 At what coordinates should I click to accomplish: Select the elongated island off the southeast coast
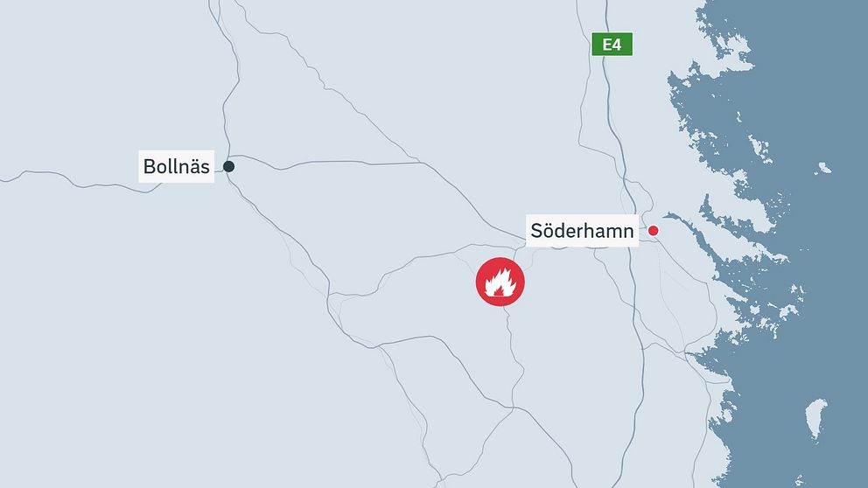click(815, 421)
